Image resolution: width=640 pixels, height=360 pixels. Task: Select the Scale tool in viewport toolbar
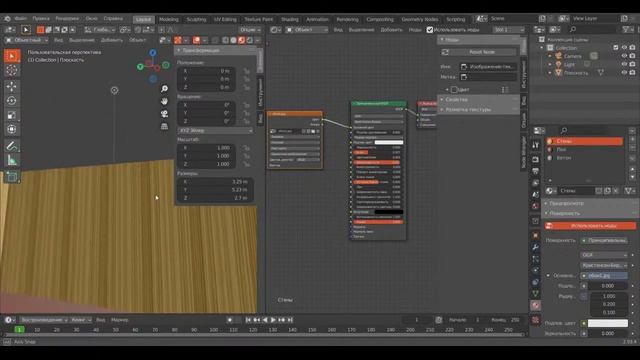pos(12,115)
